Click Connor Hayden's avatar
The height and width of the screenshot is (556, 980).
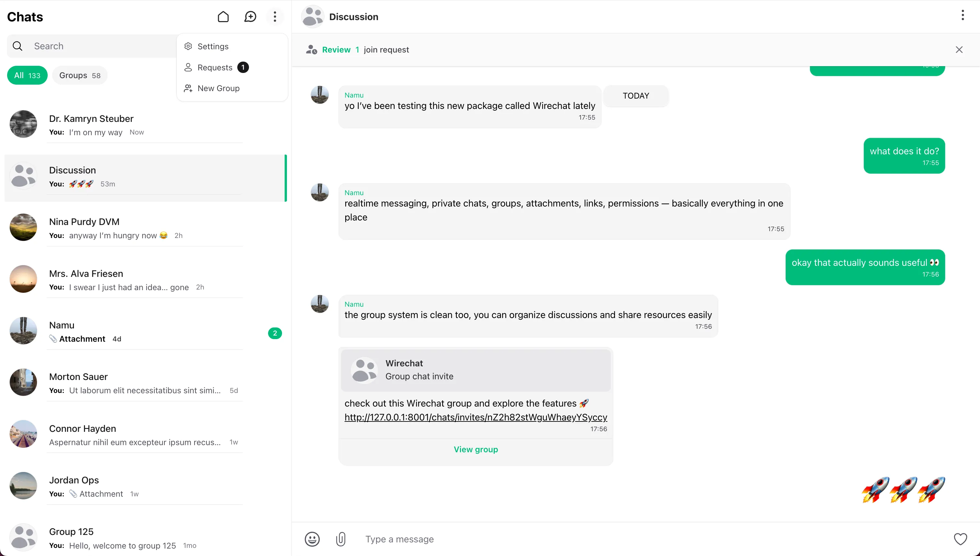23,434
